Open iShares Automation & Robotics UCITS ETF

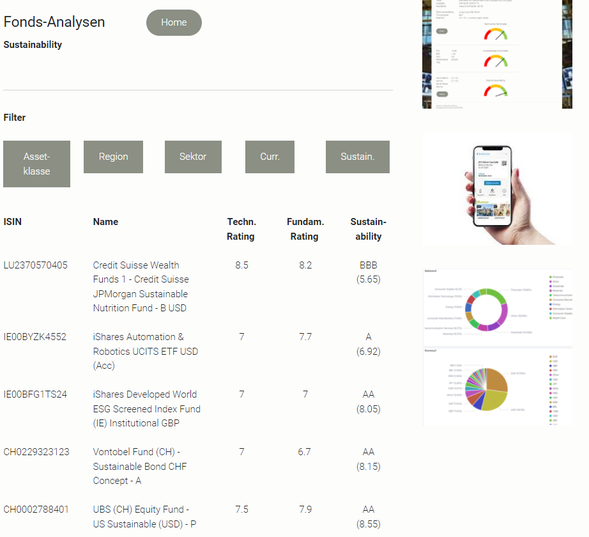(145, 351)
